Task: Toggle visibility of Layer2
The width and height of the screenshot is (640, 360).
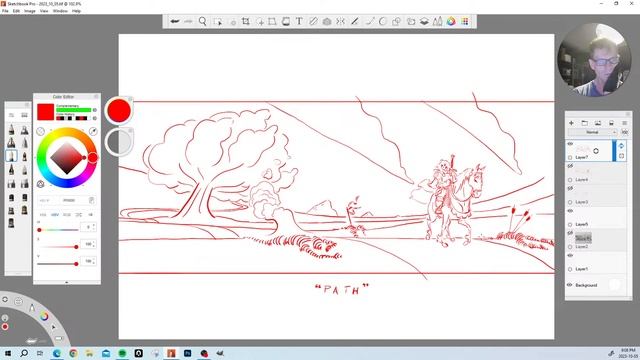Action: click(570, 233)
